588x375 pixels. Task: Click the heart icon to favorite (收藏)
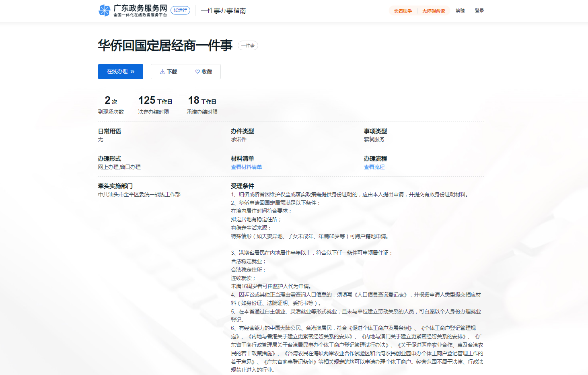click(197, 72)
